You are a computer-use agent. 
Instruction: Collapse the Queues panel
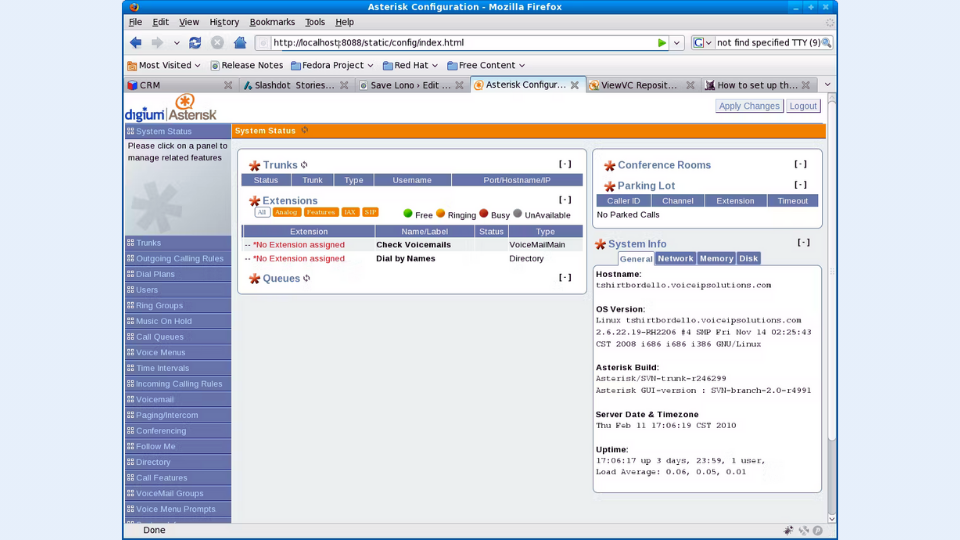pos(564,277)
